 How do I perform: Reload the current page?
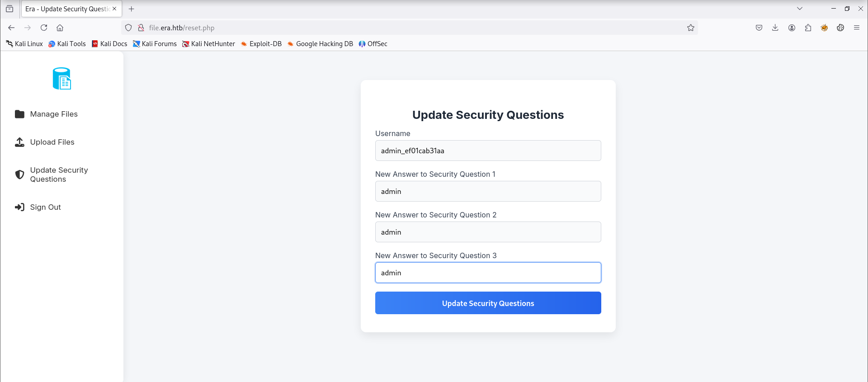pyautogui.click(x=44, y=28)
